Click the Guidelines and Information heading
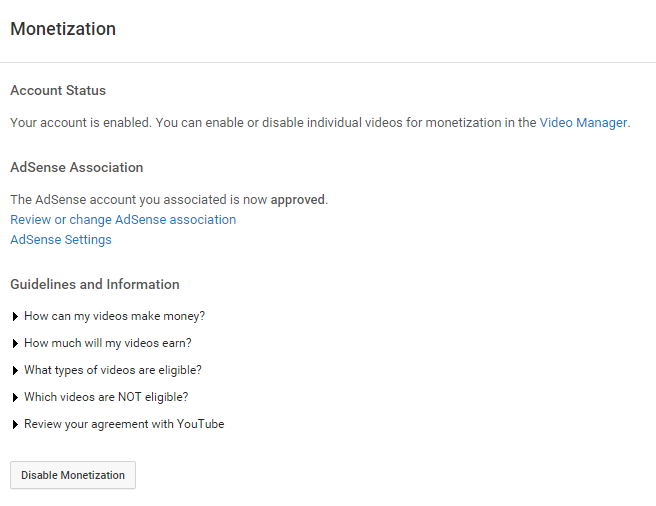 click(x=95, y=284)
